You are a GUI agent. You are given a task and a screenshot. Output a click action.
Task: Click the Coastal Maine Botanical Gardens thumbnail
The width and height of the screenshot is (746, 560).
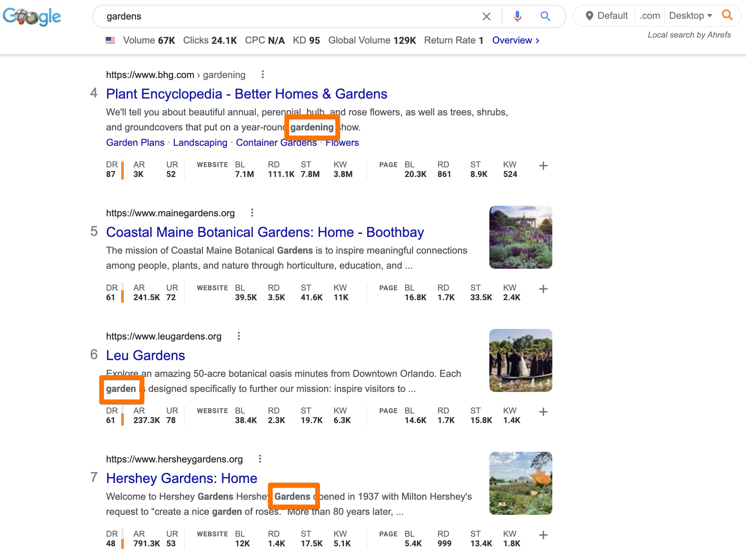tap(520, 238)
